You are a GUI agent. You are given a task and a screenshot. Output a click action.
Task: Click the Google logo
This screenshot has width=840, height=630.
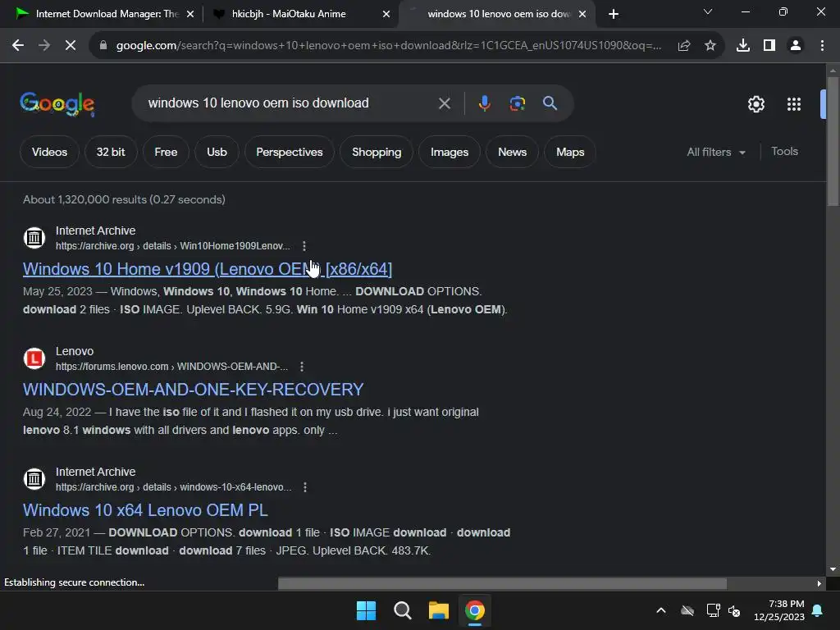coord(57,104)
